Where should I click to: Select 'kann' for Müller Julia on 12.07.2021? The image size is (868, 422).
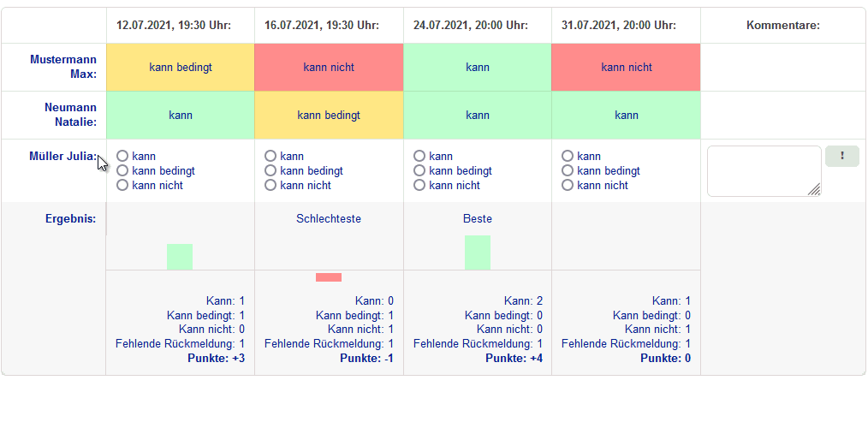pyautogui.click(x=122, y=156)
